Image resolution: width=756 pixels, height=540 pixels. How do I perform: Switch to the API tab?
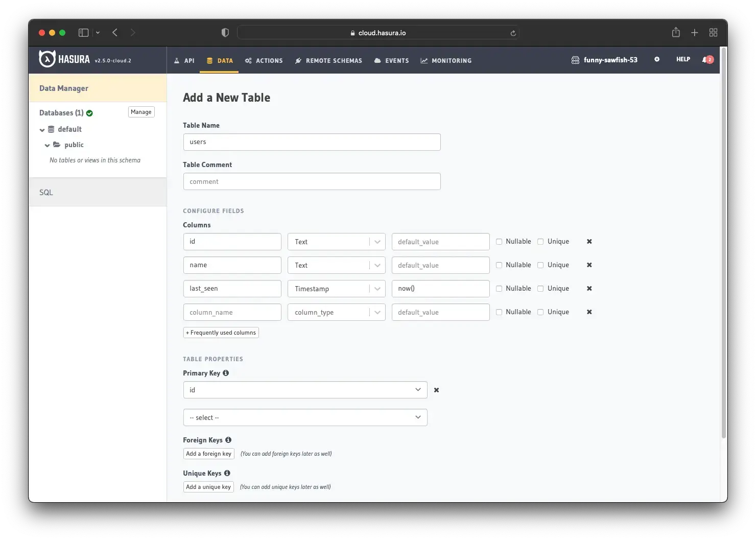tap(184, 60)
